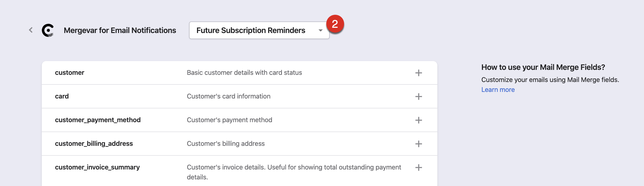Click the Basic customer details description
The width and height of the screenshot is (644, 186).
(244, 73)
